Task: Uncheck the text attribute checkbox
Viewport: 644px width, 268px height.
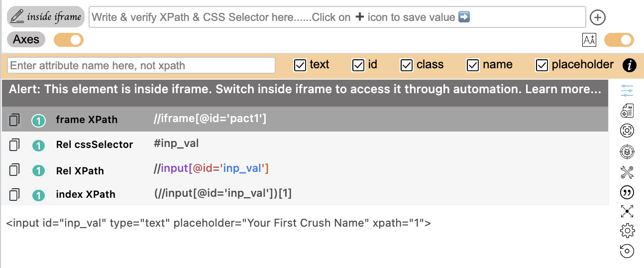Action: [x=300, y=65]
